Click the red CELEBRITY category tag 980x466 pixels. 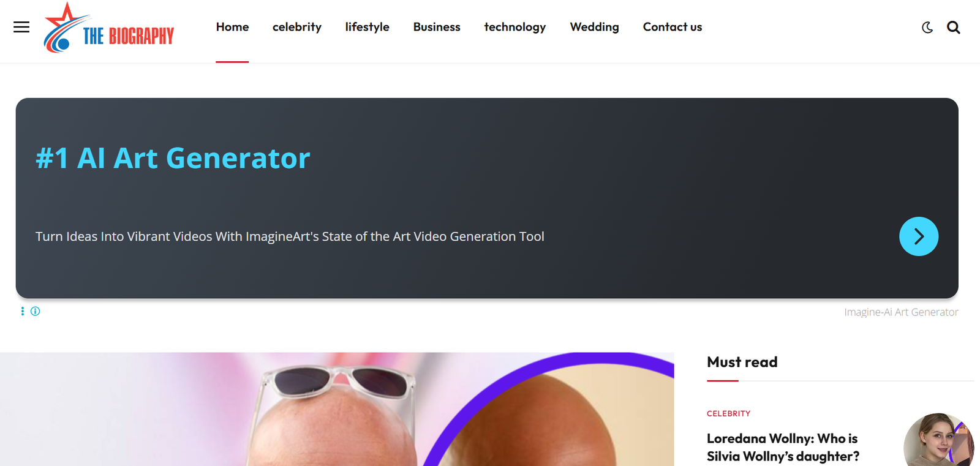point(728,414)
